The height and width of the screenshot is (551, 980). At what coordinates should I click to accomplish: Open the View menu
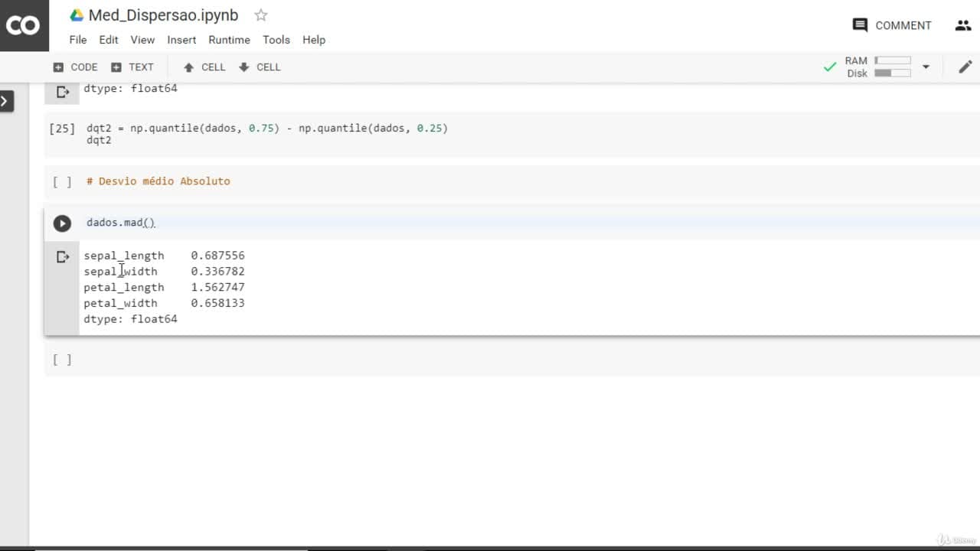[142, 40]
